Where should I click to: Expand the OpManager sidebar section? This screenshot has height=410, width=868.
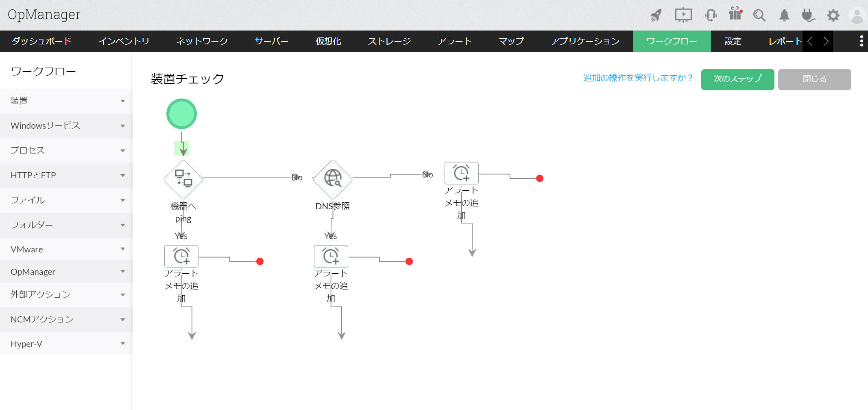(x=66, y=272)
